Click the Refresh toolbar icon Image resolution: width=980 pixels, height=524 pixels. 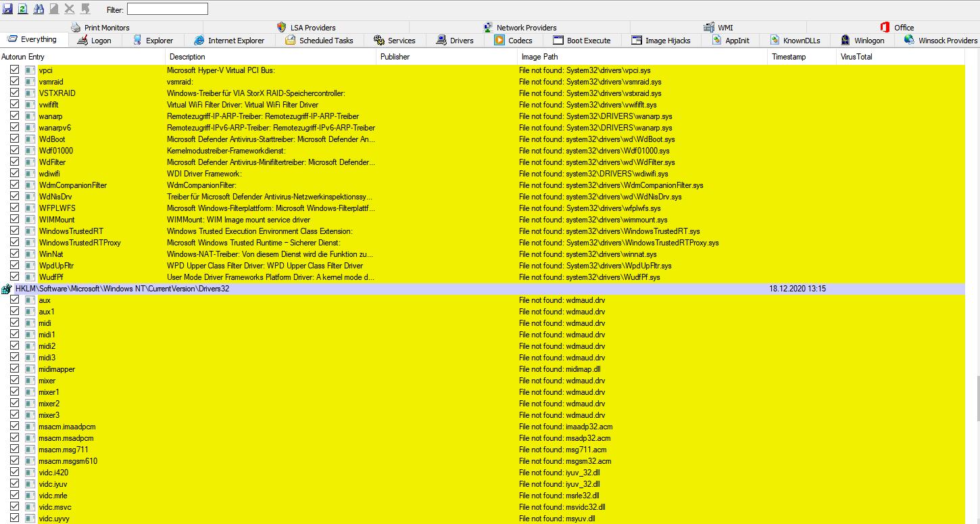[x=22, y=9]
